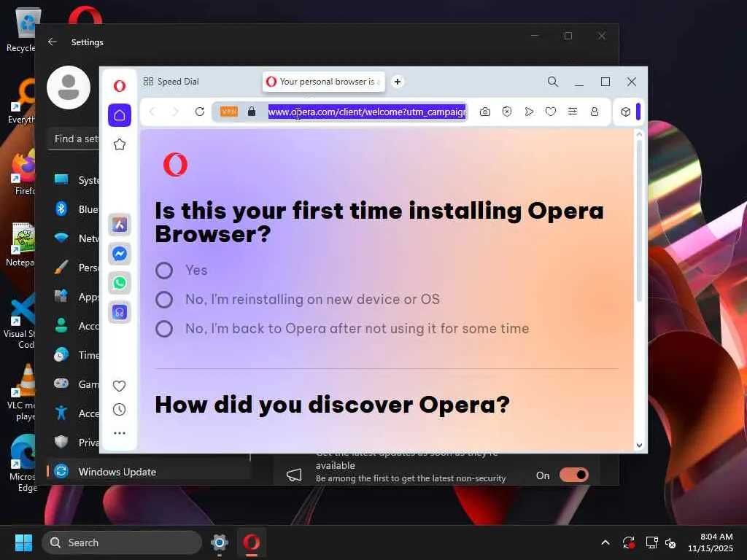Open Gaming category in Settings

tap(76, 384)
